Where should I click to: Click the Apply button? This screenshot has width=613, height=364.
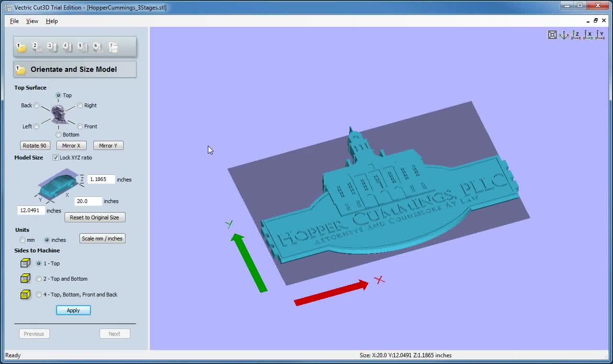73,310
